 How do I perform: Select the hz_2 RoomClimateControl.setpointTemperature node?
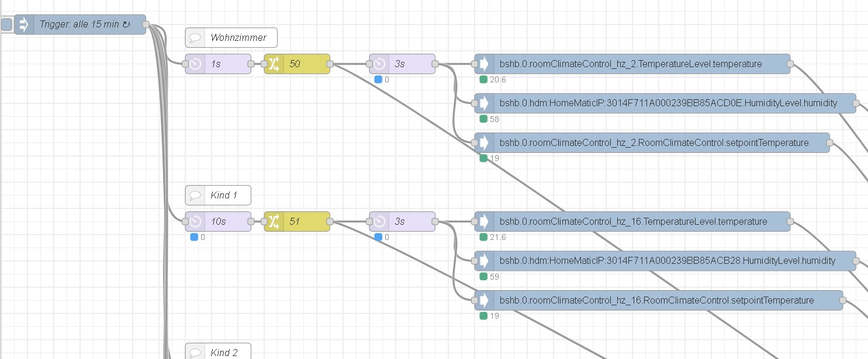[x=652, y=143]
